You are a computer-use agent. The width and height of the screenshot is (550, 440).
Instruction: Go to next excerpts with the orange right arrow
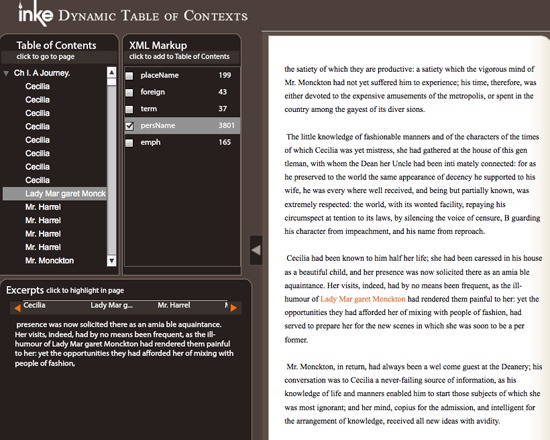tap(233, 308)
